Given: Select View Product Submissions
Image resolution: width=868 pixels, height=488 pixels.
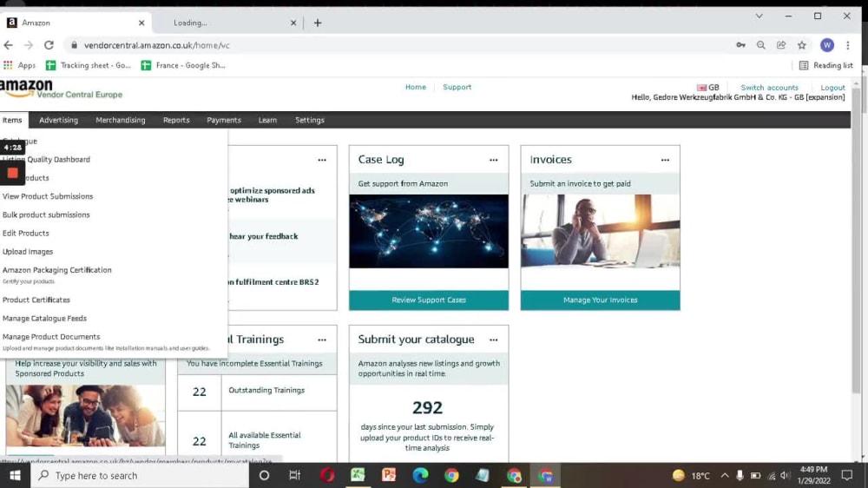Looking at the screenshot, I should (x=48, y=196).
